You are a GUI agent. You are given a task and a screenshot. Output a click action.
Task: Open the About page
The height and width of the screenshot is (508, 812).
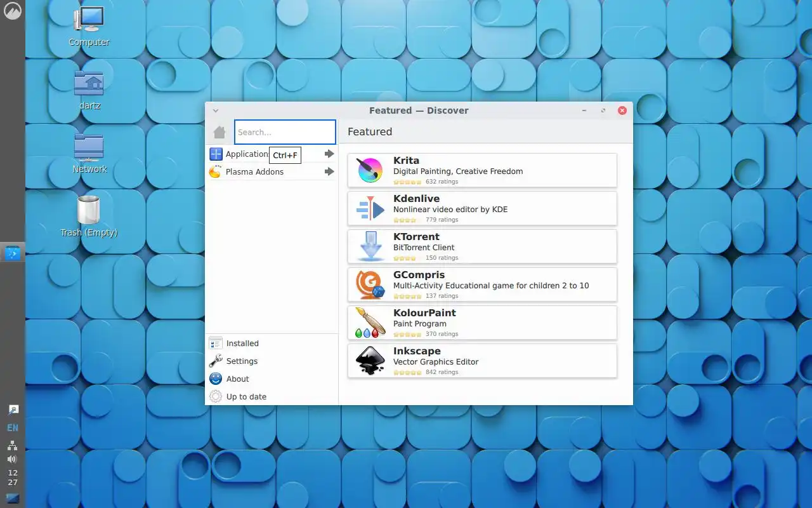click(x=272, y=378)
